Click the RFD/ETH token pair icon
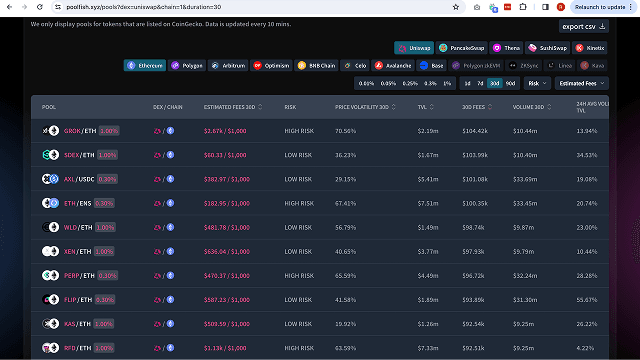 51,348
